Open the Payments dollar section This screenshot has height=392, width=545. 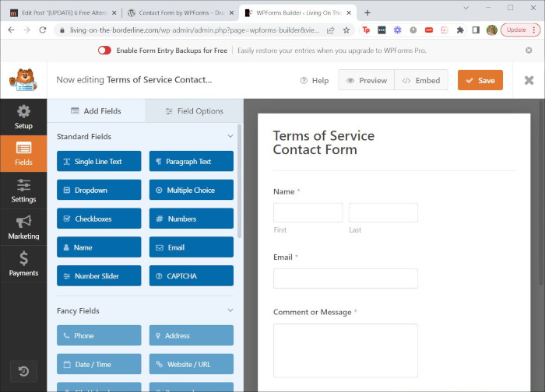23,264
